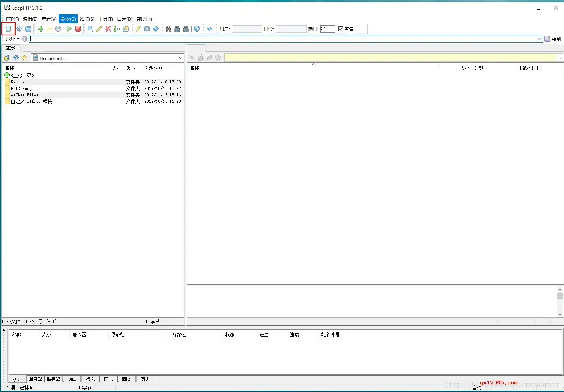Start transfer with the green play icon
The image size is (564, 392).
69,29
